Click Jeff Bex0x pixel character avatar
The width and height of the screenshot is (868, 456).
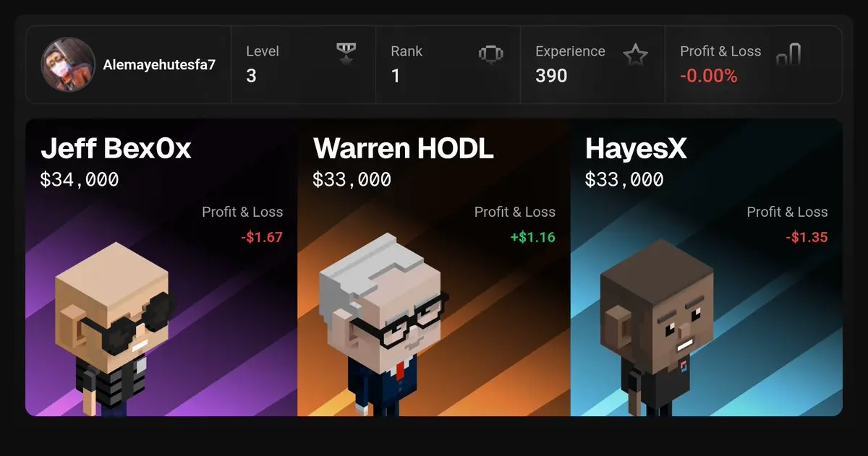[116, 330]
